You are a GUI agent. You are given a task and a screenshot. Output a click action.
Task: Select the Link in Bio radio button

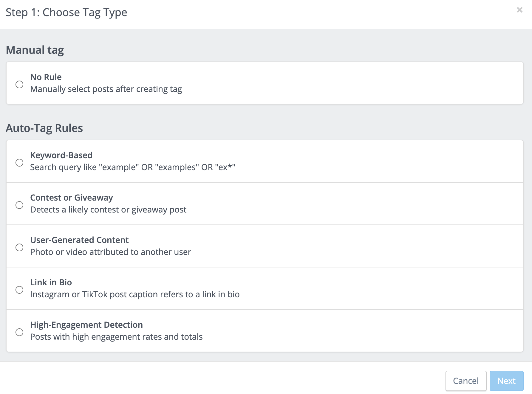coord(20,290)
